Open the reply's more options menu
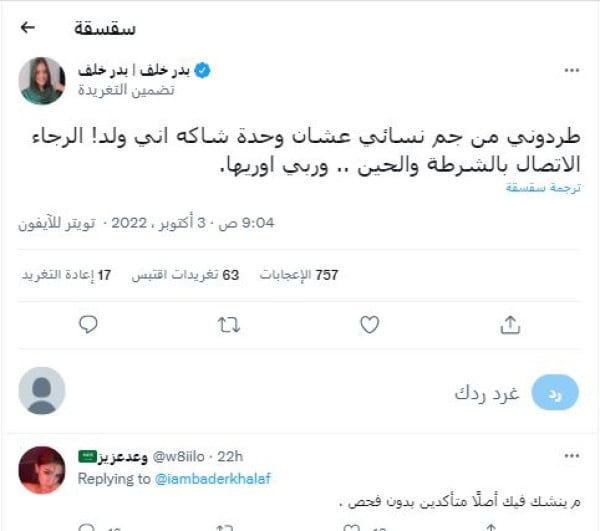This screenshot has width=600, height=531. 571,456
